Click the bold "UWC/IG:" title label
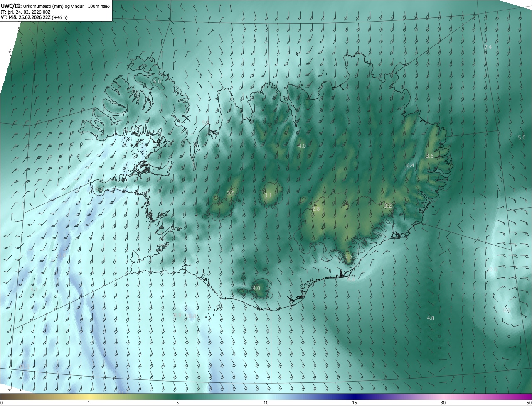Image resolution: width=532 pixels, height=406 pixels. (11, 5)
